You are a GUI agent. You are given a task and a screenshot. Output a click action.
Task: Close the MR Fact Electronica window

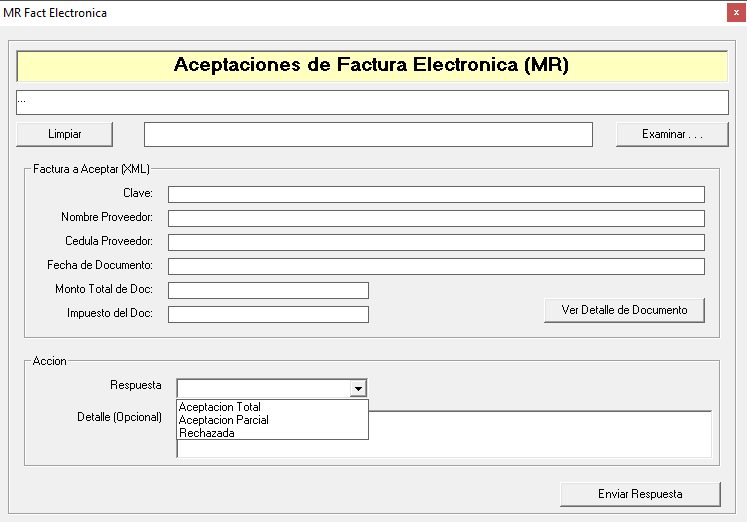pos(735,13)
